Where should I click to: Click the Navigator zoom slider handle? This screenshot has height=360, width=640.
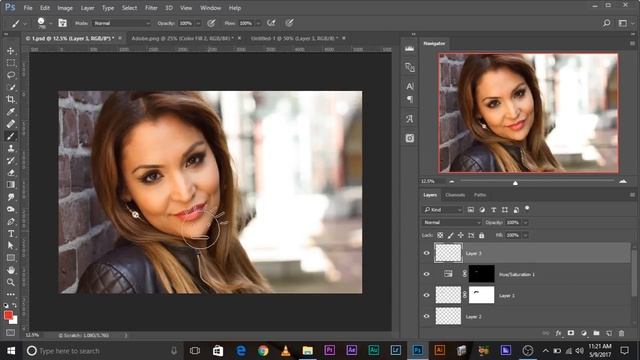515,183
